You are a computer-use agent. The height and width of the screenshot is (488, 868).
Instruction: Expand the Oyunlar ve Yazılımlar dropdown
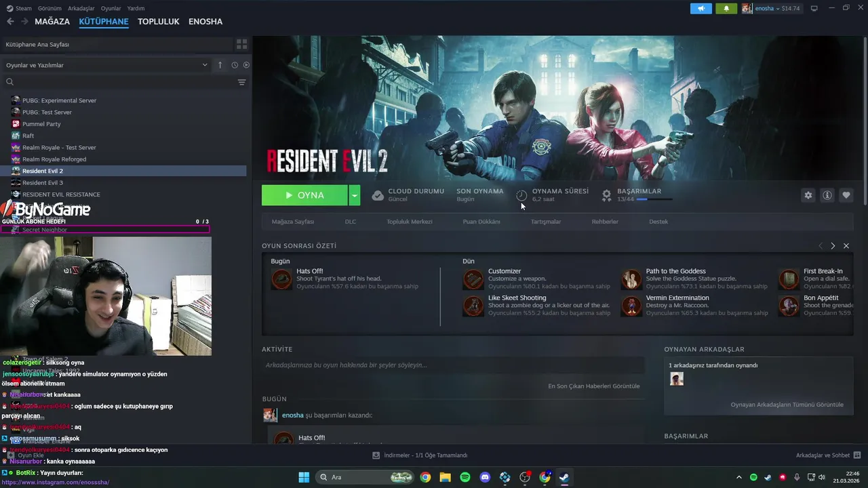point(107,65)
